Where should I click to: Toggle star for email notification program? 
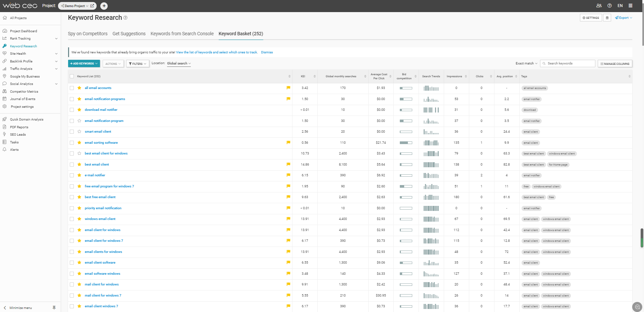[79, 121]
